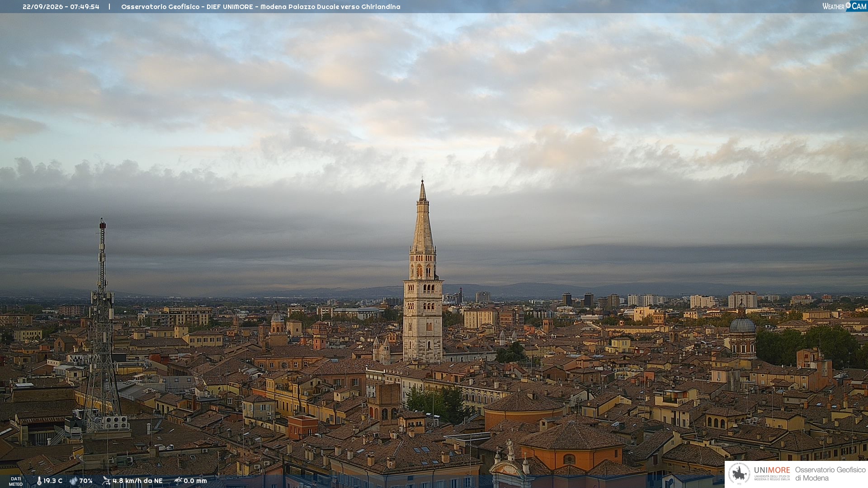Click the Osservatorio Geofisico camera title text
The image size is (868, 488).
coord(261,7)
